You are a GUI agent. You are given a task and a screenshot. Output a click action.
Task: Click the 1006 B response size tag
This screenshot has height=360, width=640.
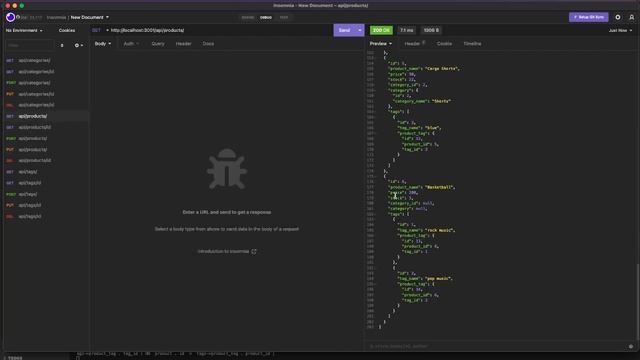pos(431,30)
